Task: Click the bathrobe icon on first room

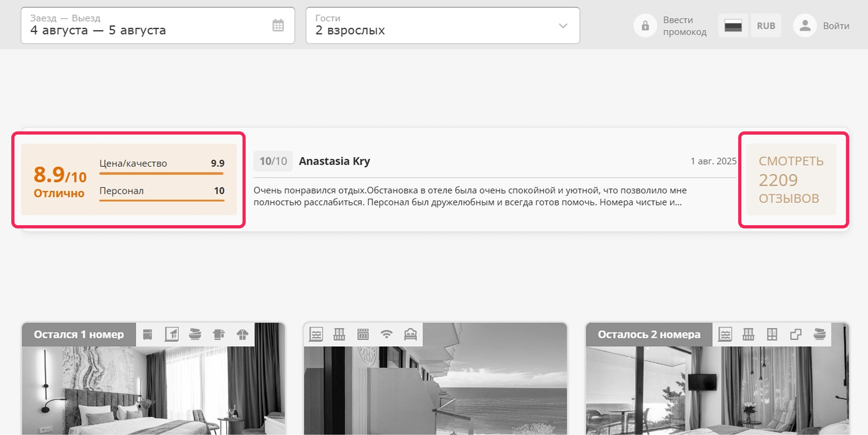Action: [242, 335]
